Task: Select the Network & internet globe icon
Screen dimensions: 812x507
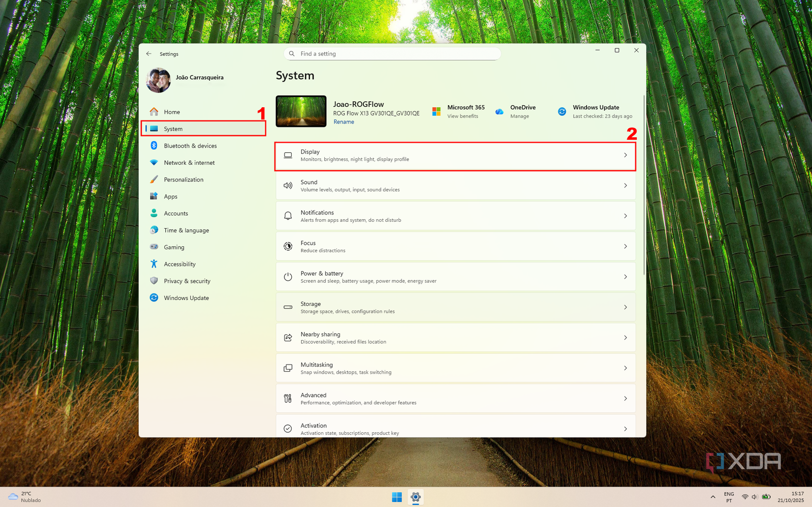Action: 155,162
